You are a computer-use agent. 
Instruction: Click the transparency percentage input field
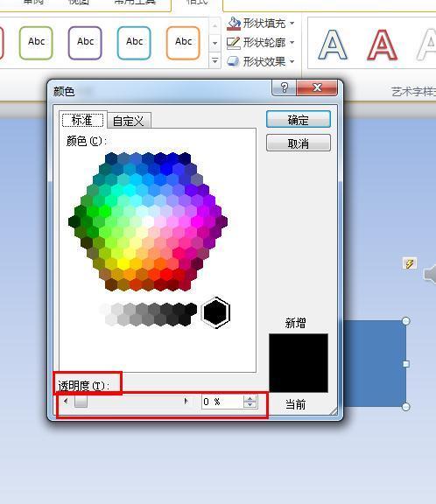(222, 402)
